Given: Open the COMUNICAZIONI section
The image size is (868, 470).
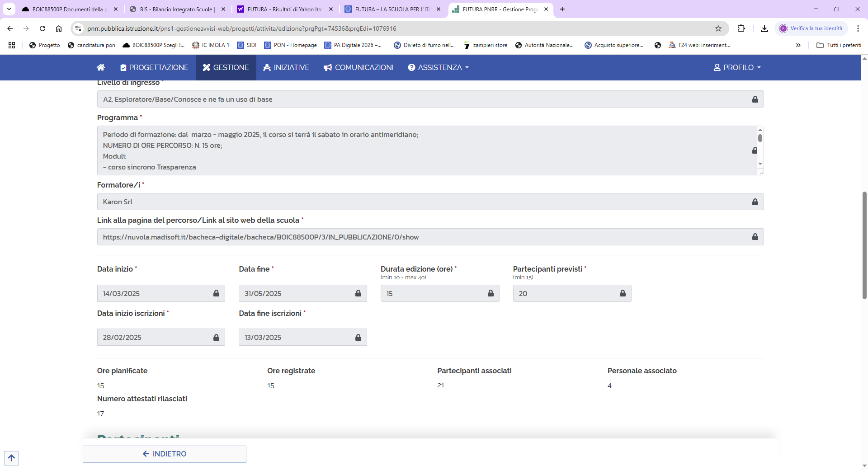Looking at the screenshot, I should click(359, 67).
